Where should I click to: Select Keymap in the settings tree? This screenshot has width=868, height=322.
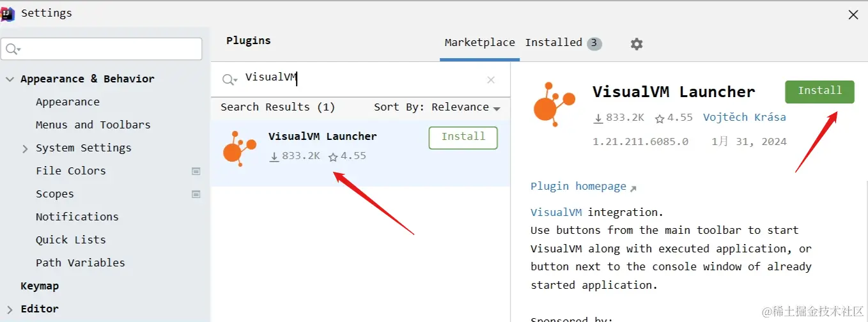pyautogui.click(x=40, y=286)
